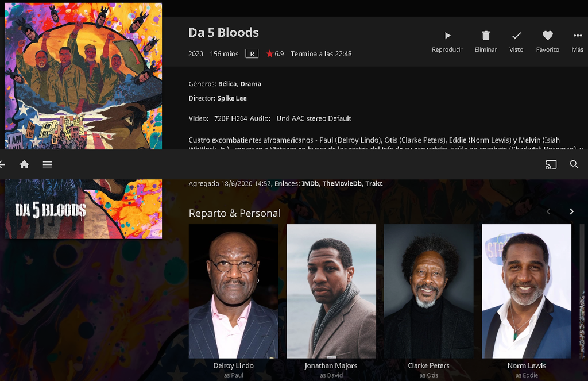This screenshot has width=588, height=381.
Task: Open Delroy Lindo's cast photo
Action: click(233, 291)
